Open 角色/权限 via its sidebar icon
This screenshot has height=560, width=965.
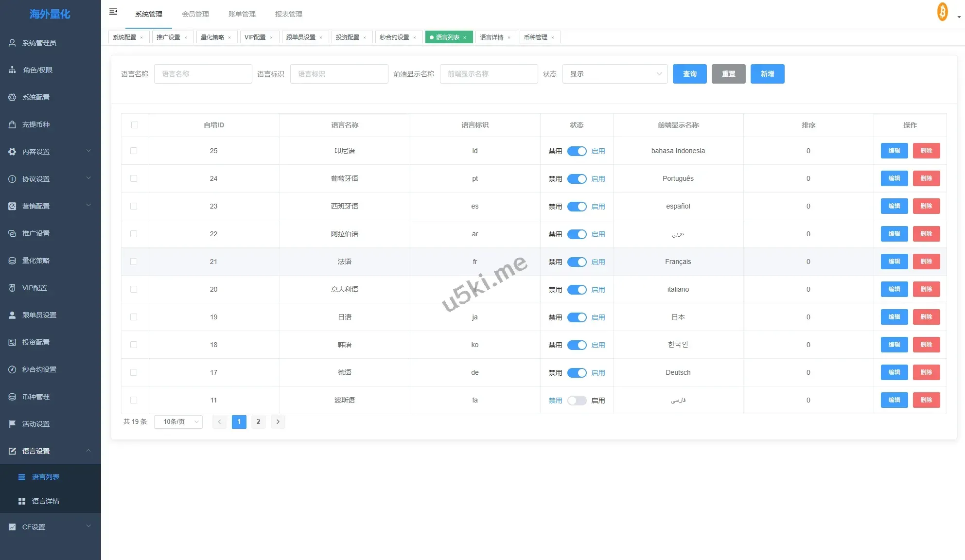[12, 70]
